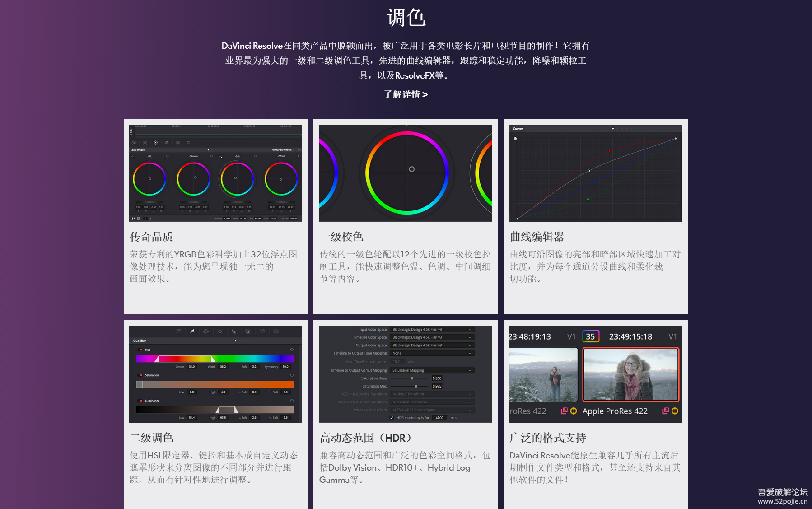812x509 pixels.
Task: Select first page dot in Curves header
Action: 613,129
